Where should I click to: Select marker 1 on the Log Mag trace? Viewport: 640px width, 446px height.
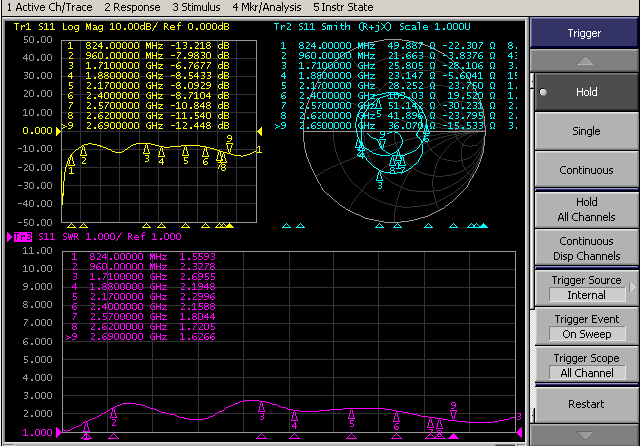click(71, 161)
